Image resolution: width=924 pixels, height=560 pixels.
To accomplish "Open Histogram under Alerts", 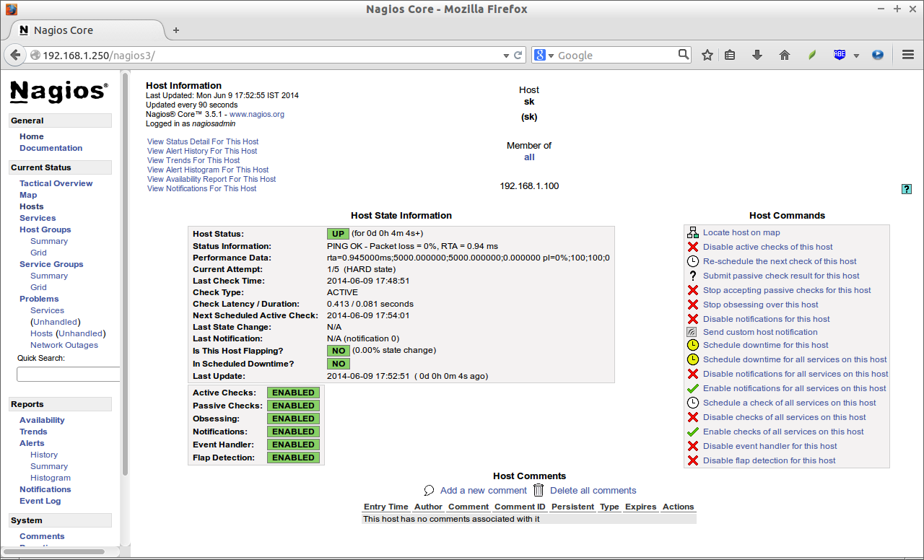I will (51, 478).
